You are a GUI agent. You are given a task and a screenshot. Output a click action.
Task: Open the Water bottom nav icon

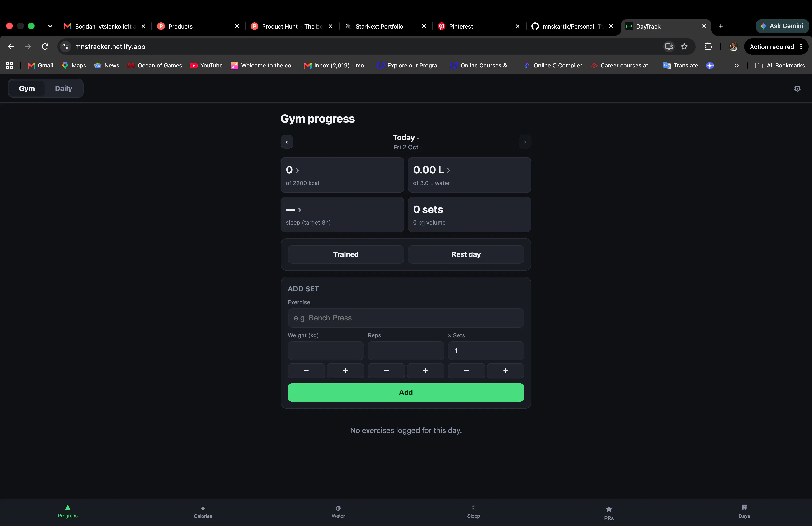tap(338, 508)
